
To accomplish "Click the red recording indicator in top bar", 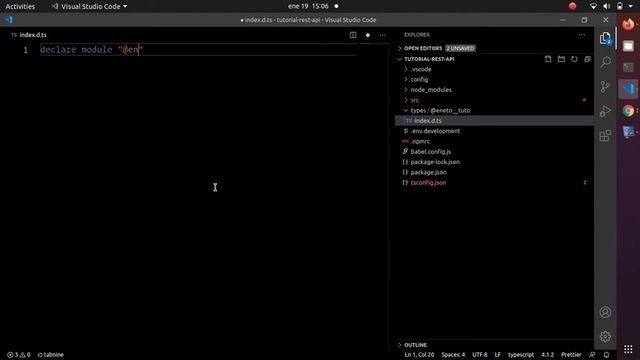I will [x=572, y=6].
